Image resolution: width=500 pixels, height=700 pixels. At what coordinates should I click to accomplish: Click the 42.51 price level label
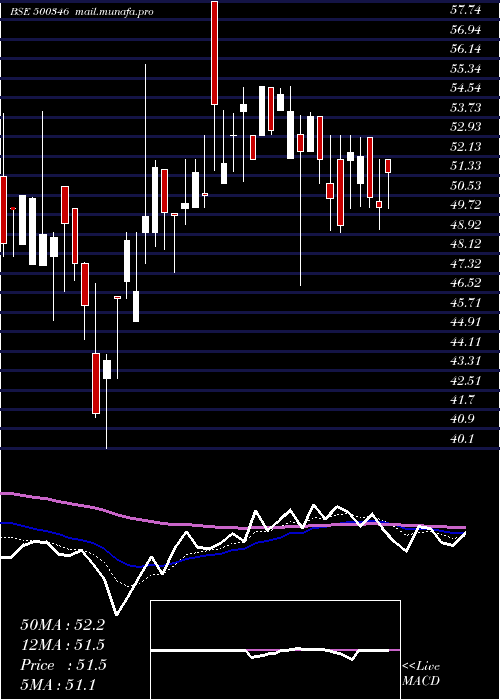466,380
